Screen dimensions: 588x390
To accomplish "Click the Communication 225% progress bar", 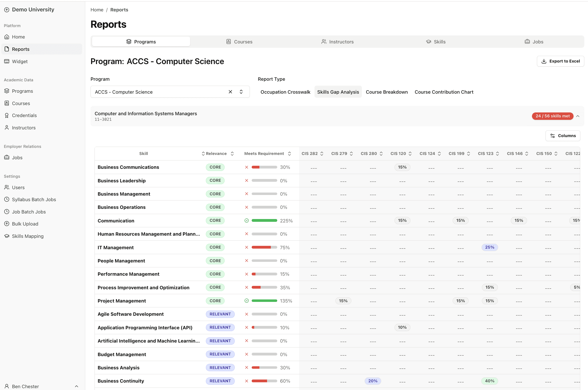I will click(264, 221).
